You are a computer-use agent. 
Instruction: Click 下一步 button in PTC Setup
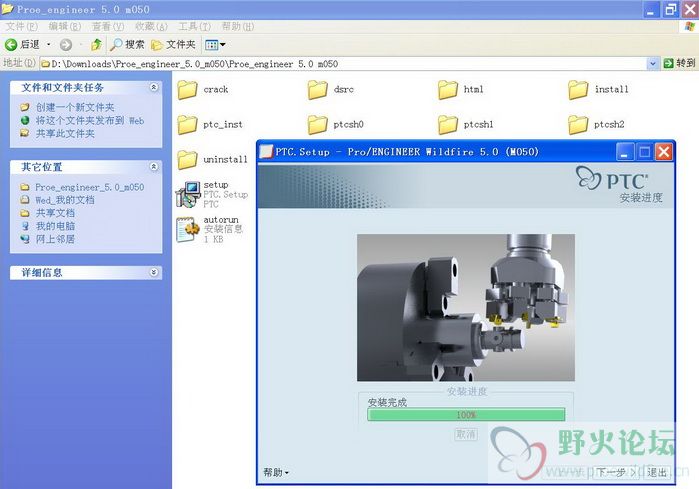click(x=615, y=472)
